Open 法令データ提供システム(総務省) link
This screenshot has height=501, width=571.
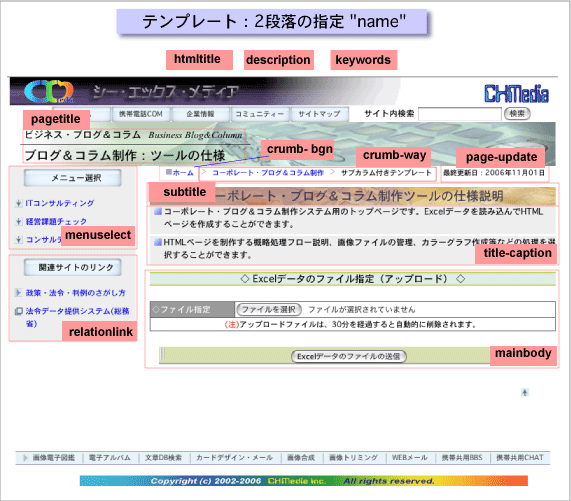point(77,317)
